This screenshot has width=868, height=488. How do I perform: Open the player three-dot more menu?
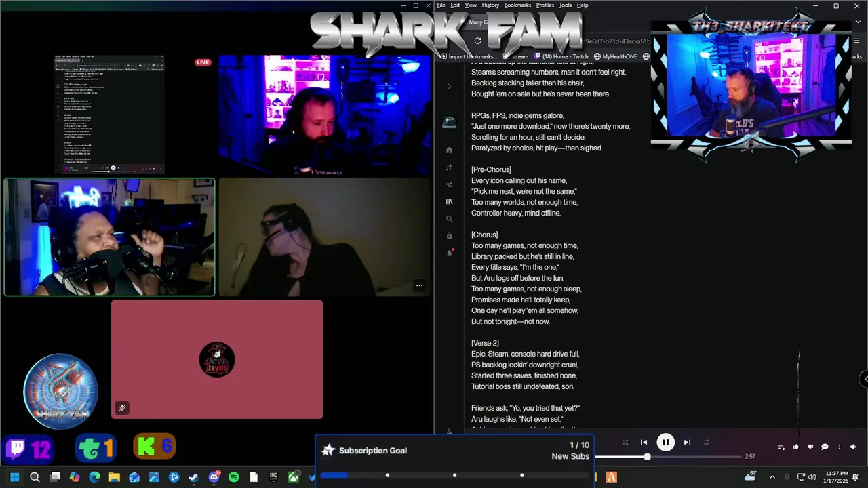coord(839,447)
